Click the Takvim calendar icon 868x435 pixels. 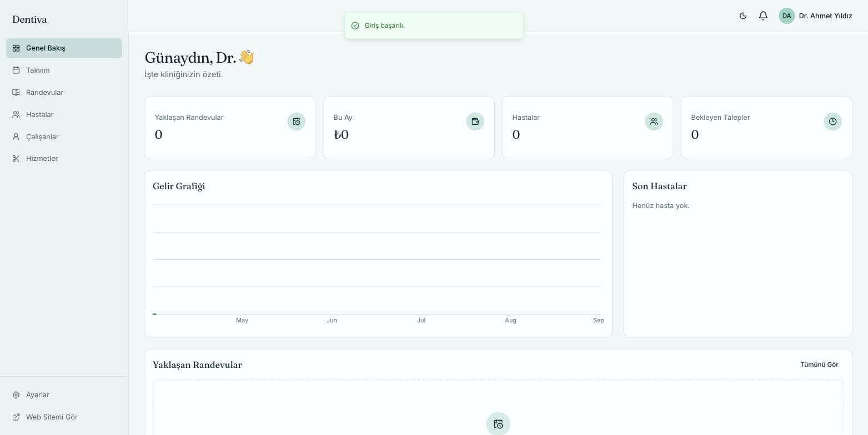coord(16,70)
